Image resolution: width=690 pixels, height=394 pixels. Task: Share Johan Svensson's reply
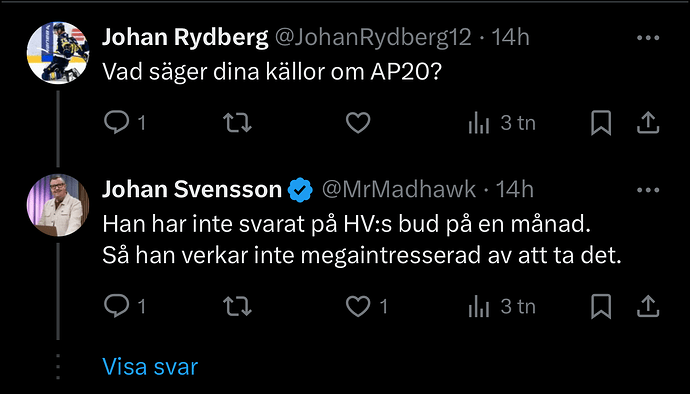coord(648,306)
